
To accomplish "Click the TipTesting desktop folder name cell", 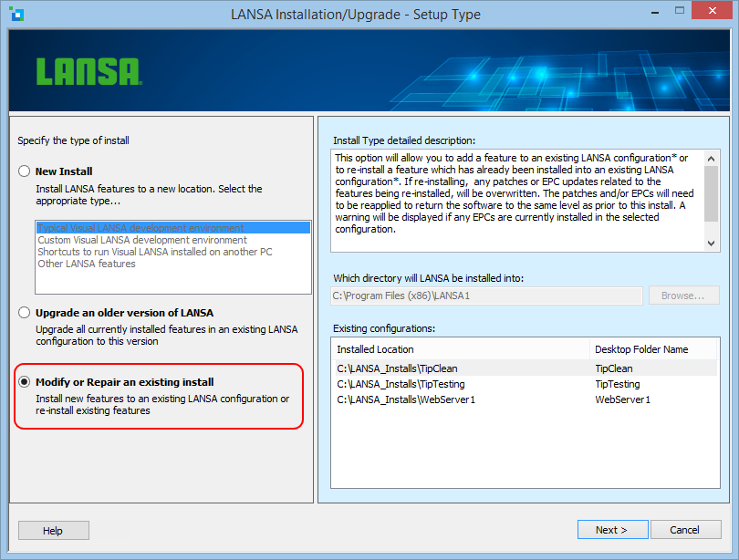I will tap(618, 384).
